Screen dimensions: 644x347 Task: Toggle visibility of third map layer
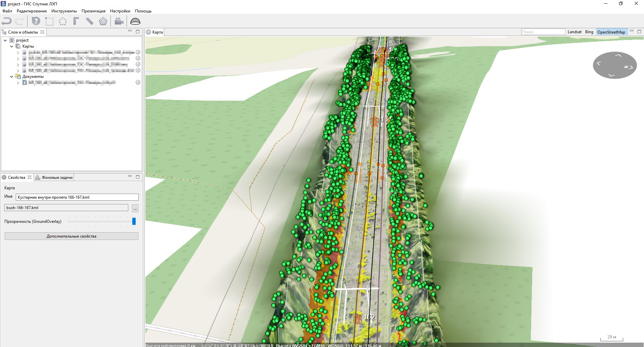tap(138, 64)
